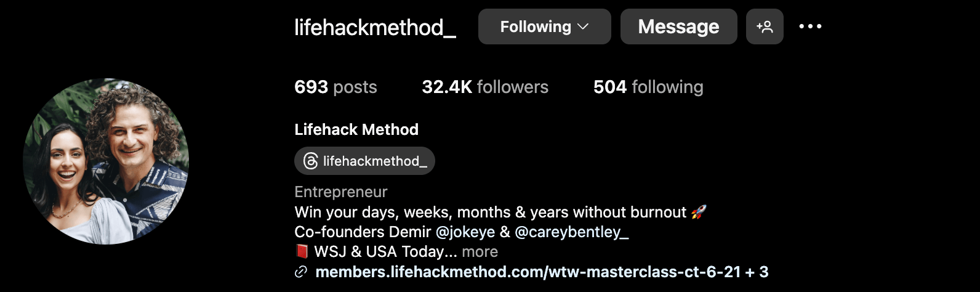Click the Threads logo icon
Image resolution: width=980 pixels, height=292 pixels.
pos(311,161)
